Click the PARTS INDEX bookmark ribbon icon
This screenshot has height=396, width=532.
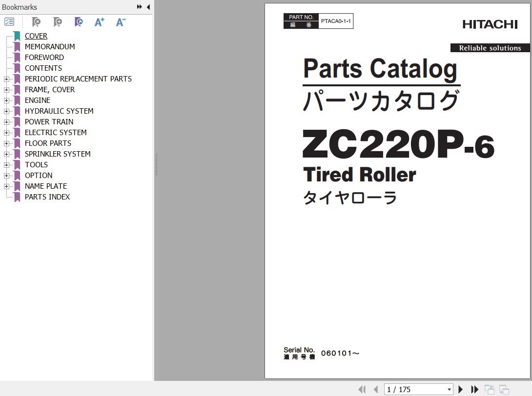click(17, 197)
